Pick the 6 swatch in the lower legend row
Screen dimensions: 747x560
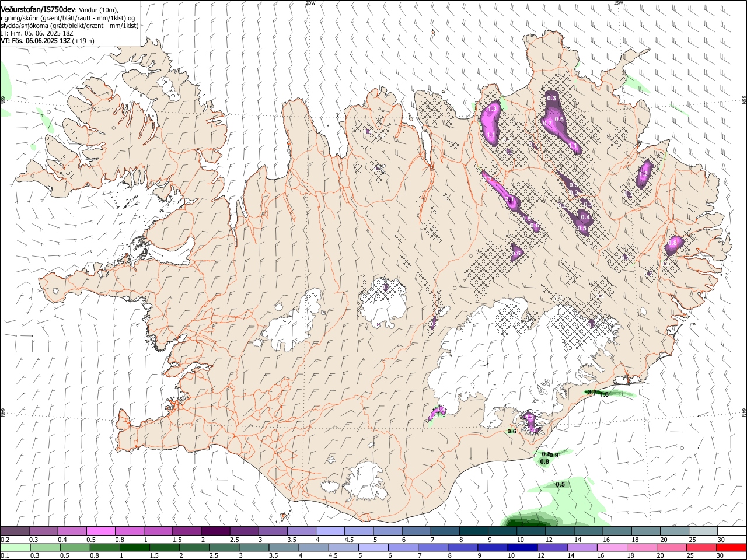[403, 547]
